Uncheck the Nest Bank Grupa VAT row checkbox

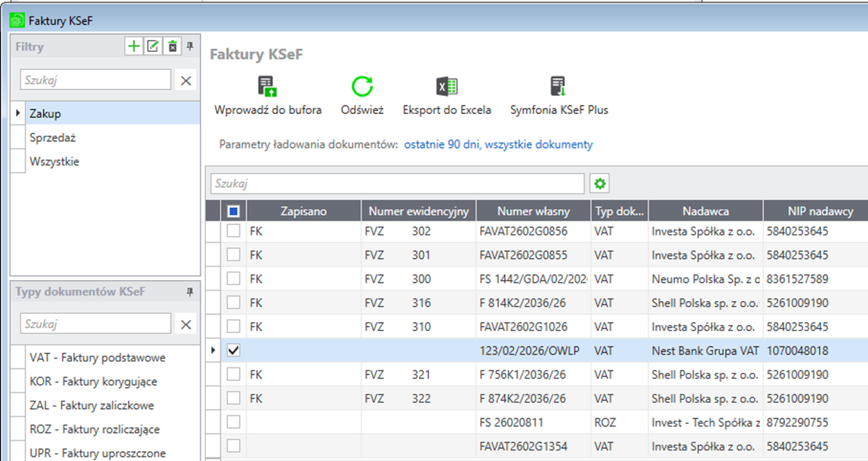point(233,350)
